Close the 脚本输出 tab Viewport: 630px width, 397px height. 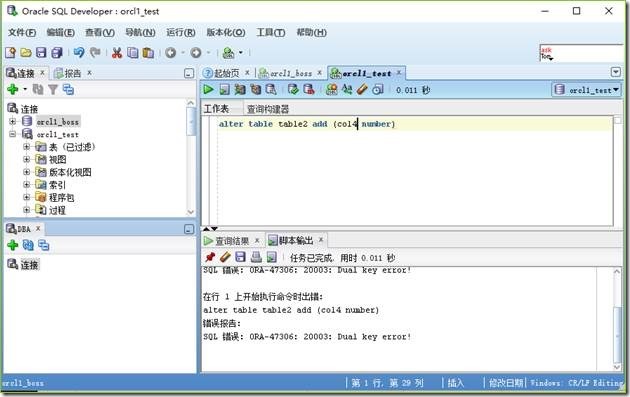321,240
